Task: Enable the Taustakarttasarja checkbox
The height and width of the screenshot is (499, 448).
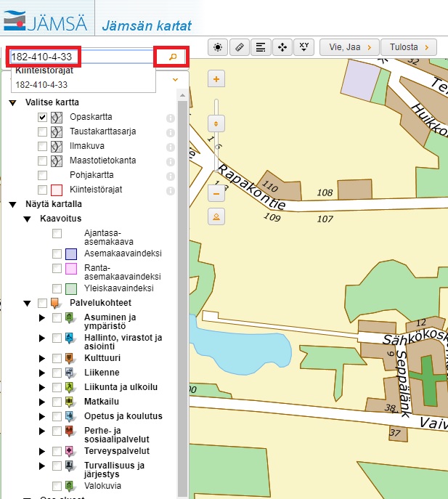Action: 42,131
